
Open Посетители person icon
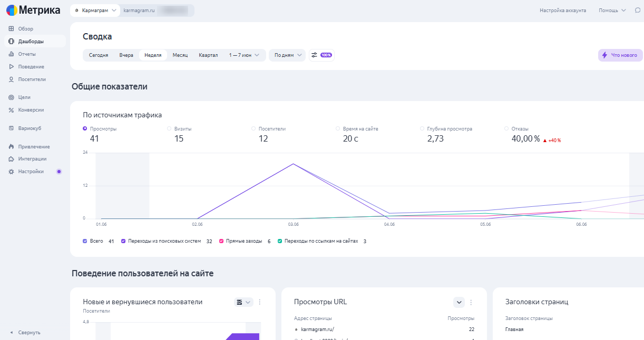[12, 79]
